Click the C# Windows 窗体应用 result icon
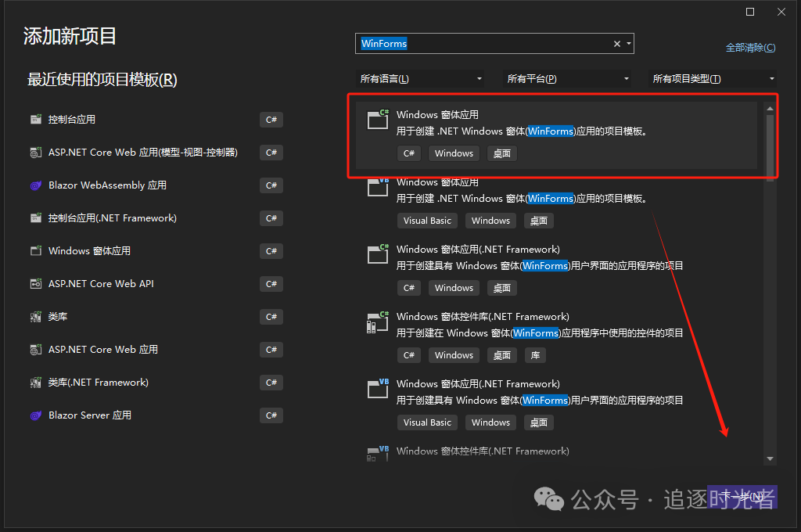Screen dimensions: 801x532 click(x=378, y=120)
